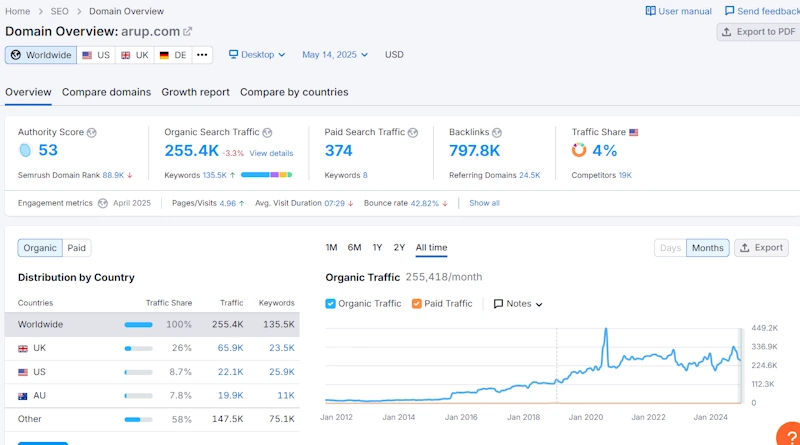
Task: Select the 1Y time range
Action: (x=377, y=248)
